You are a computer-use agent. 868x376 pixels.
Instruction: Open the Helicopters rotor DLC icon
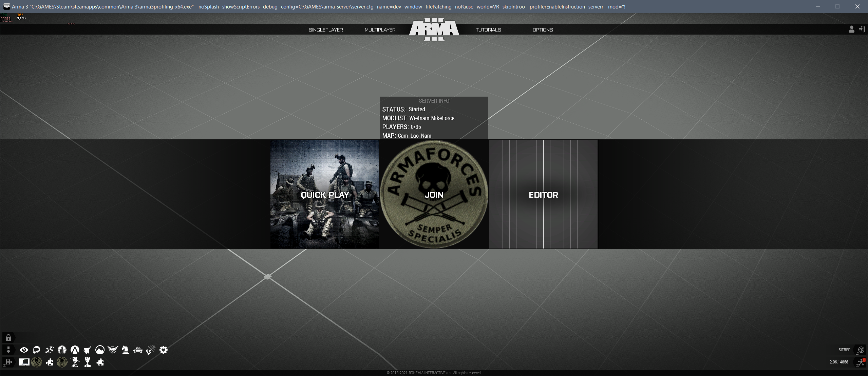click(50, 350)
